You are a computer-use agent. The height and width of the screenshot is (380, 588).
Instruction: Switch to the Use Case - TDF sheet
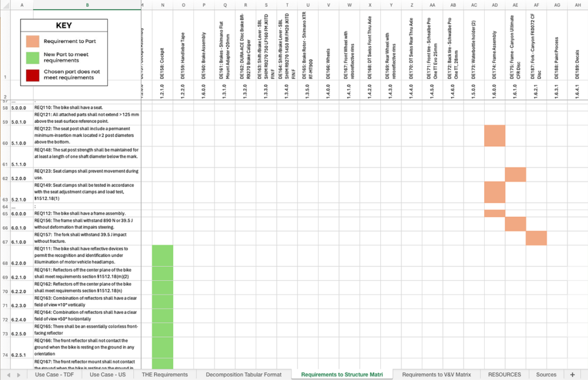pyautogui.click(x=54, y=374)
